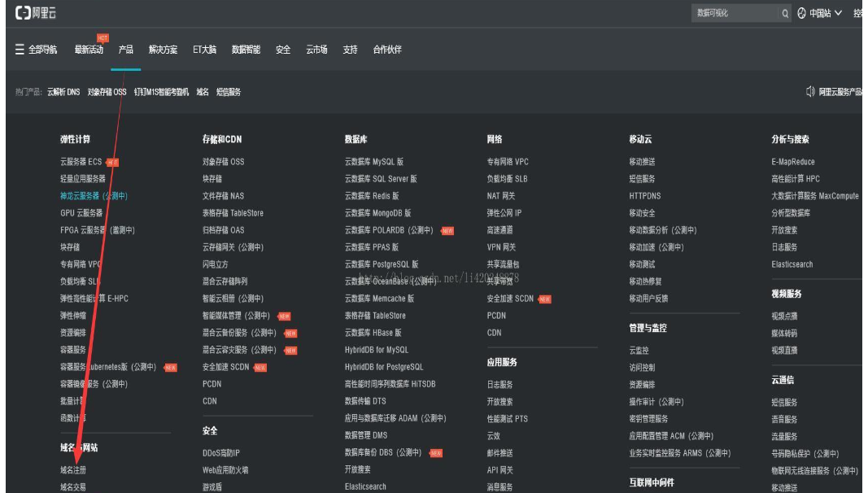Image resolution: width=868 pixels, height=493 pixels.
Task: Open HybridDB for MySQL link
Action: pyautogui.click(x=377, y=350)
